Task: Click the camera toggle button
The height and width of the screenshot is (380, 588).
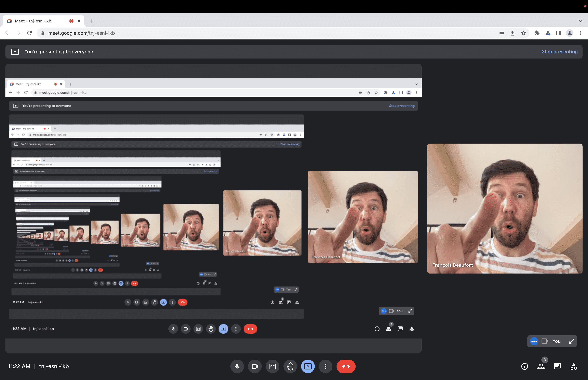Action: [x=255, y=366]
